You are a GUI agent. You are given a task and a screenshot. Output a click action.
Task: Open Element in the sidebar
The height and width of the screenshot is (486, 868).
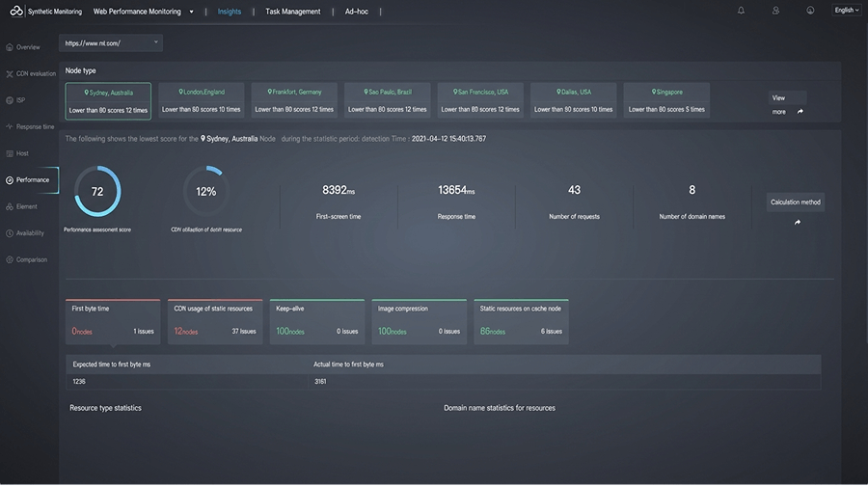(27, 207)
